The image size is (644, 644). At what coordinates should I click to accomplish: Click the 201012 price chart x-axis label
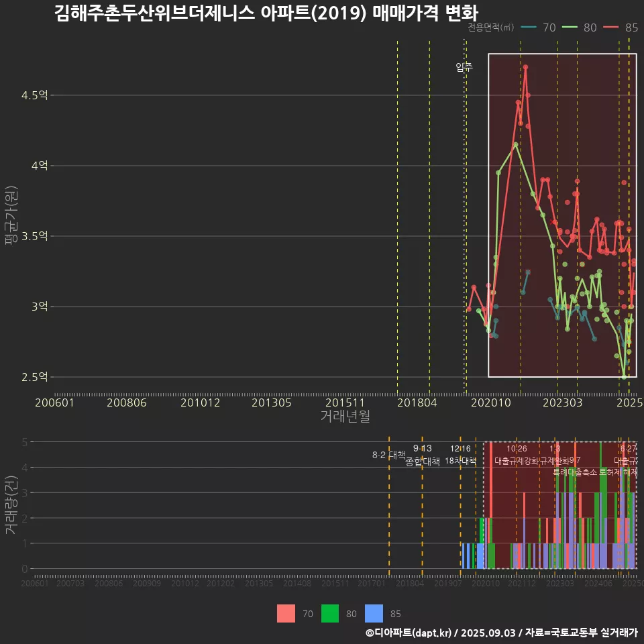200,402
